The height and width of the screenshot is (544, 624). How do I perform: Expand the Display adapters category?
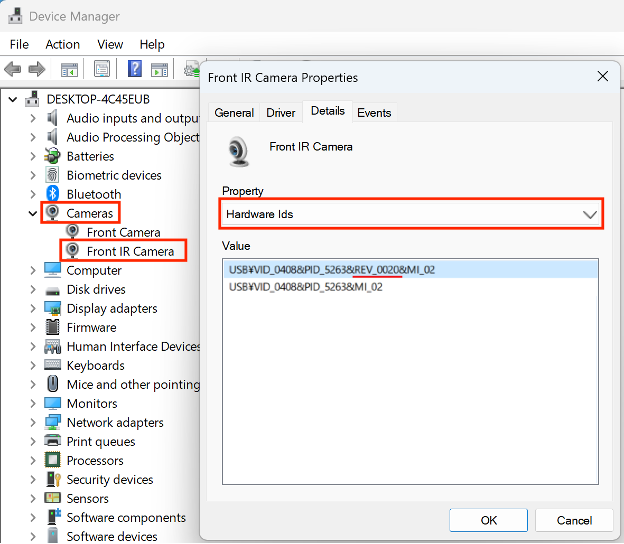(x=33, y=308)
